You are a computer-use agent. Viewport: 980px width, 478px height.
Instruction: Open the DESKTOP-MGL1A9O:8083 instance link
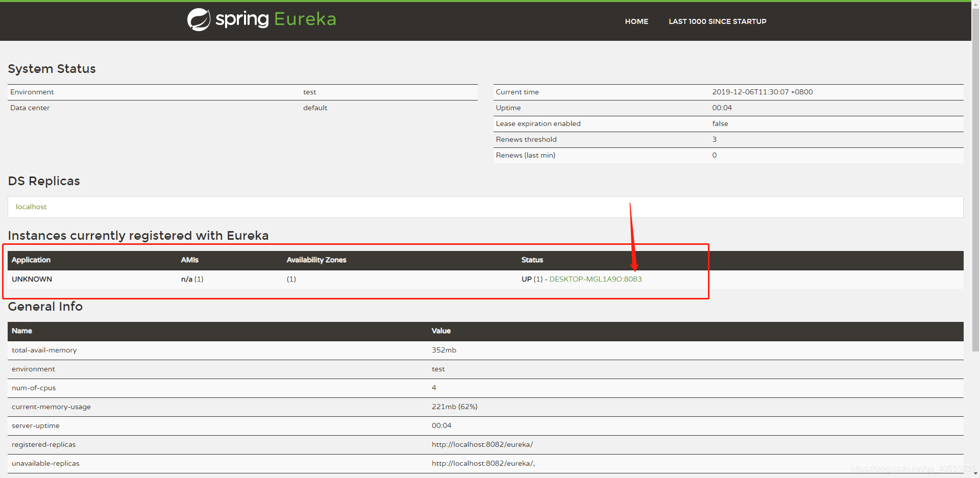pyautogui.click(x=595, y=279)
